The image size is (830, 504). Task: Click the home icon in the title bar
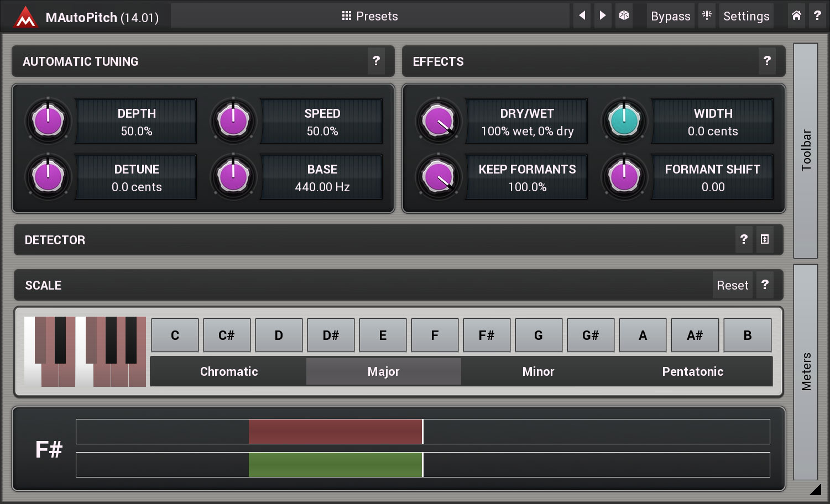click(796, 16)
